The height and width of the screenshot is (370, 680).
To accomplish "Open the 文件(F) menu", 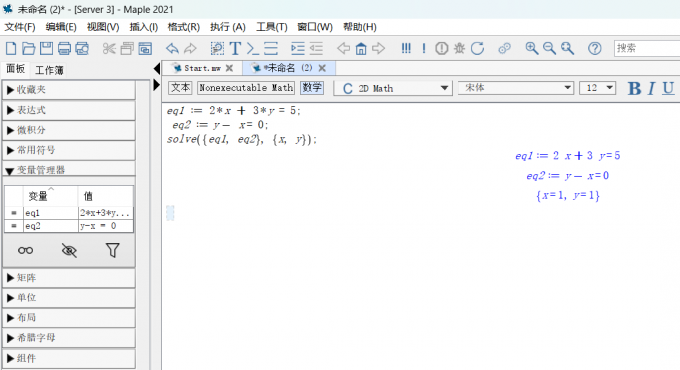I will point(20,27).
